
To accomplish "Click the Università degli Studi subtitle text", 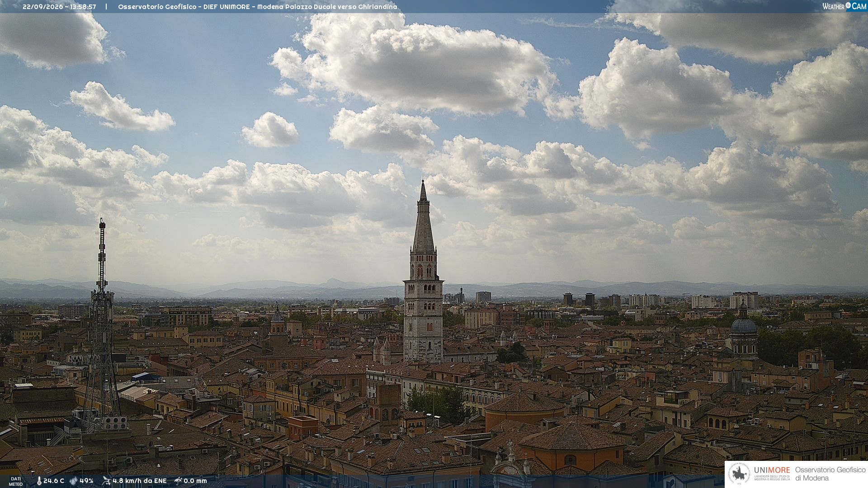I will [772, 478].
